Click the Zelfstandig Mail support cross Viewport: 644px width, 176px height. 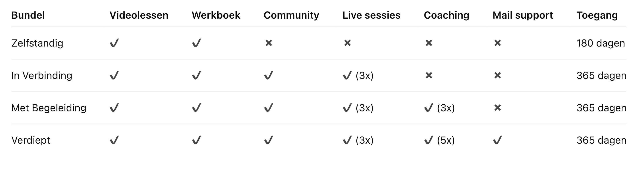coord(497,43)
